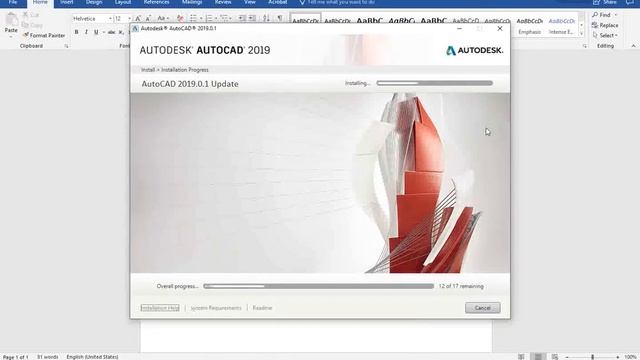Apply bullet list in Word
The width and height of the screenshot is (640, 360).
coord(193,18)
